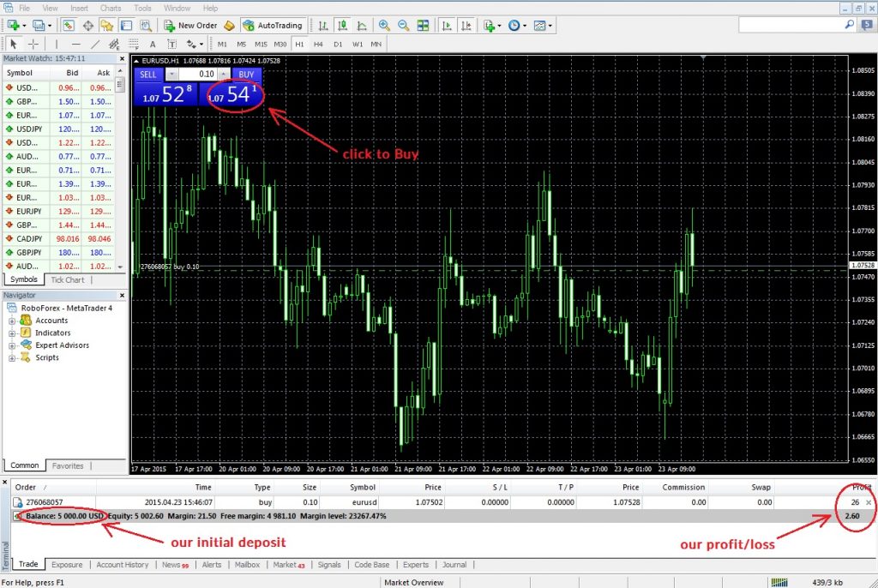Expand the Accounts tree node
The width and height of the screenshot is (878, 588).
[13, 321]
